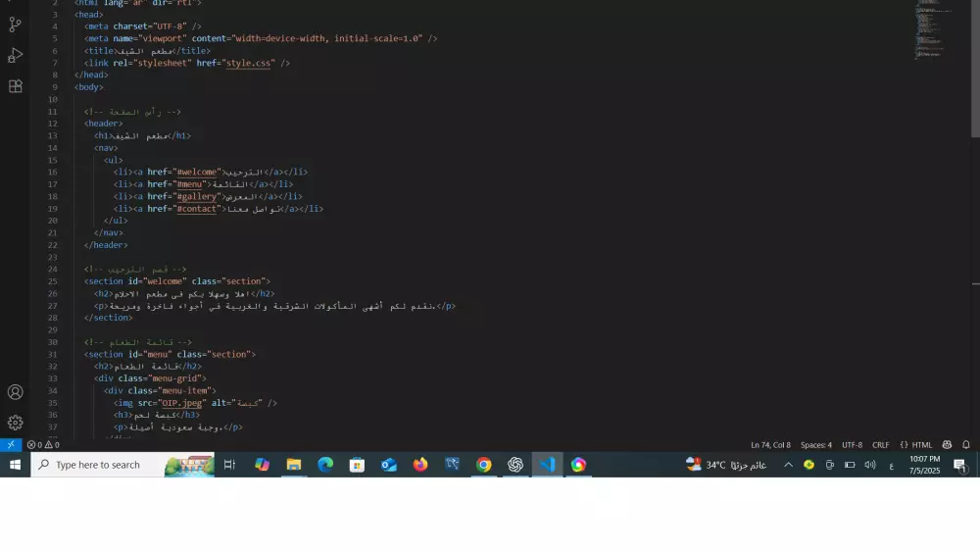Screen dimensions: 980x552
Task: Open the Run and Debug view
Action: [15, 56]
